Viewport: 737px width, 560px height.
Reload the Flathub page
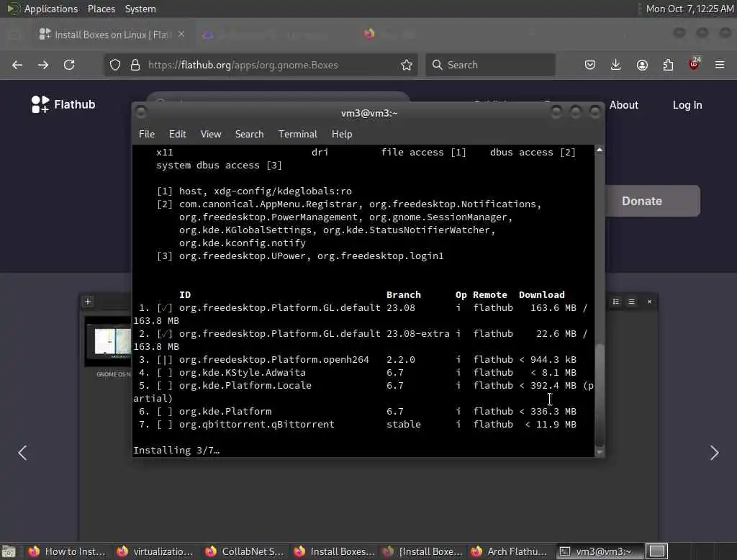69,65
